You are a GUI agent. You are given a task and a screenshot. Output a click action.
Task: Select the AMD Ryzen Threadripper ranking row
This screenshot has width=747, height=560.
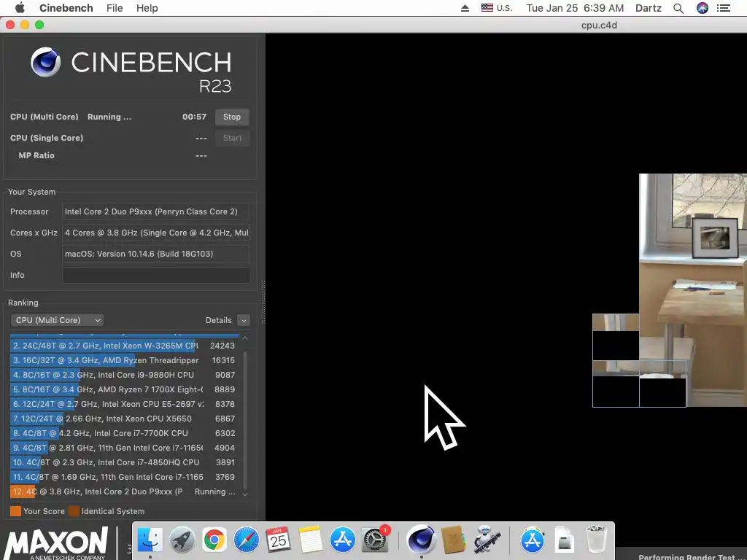(124, 360)
